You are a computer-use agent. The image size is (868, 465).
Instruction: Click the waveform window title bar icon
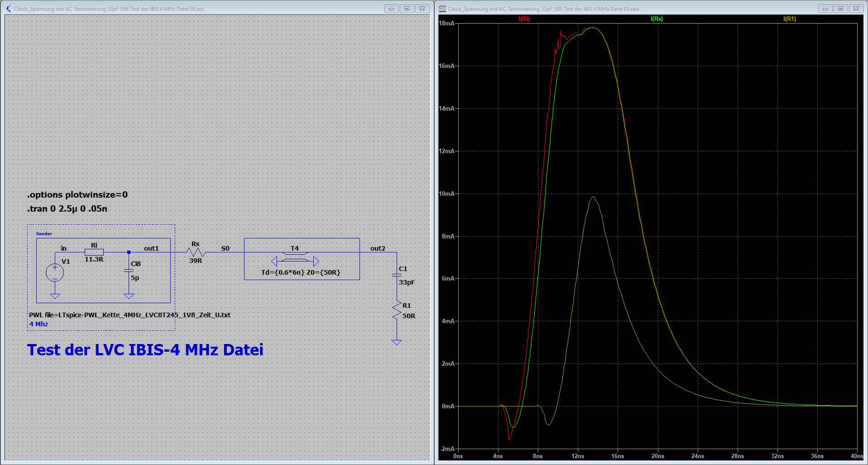(x=442, y=9)
